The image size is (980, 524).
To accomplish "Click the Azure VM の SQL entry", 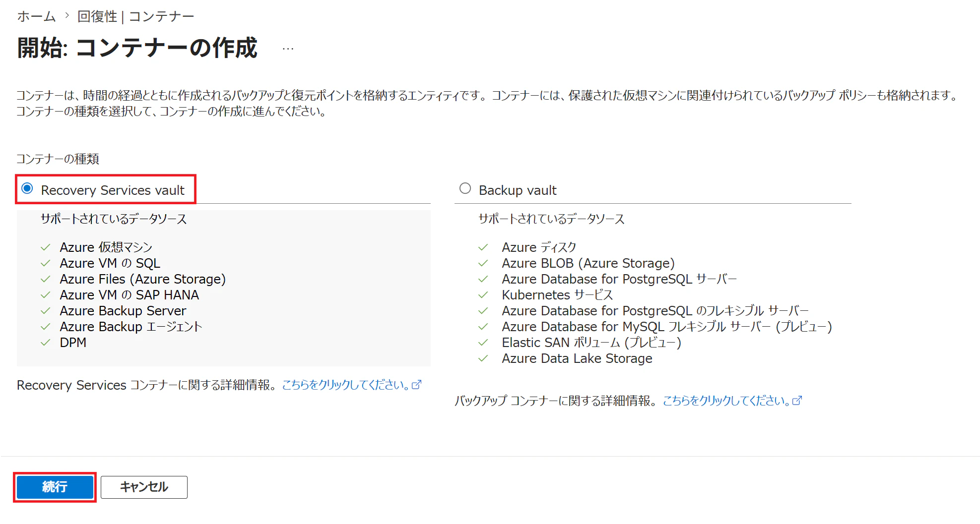I will 110,263.
